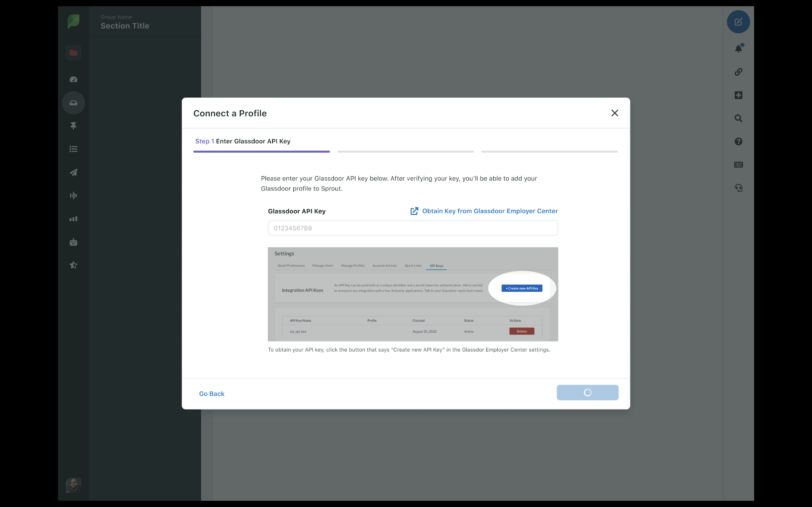Image resolution: width=812 pixels, height=507 pixels.
Task: Select the pin icon in the sidebar
Action: tap(73, 126)
